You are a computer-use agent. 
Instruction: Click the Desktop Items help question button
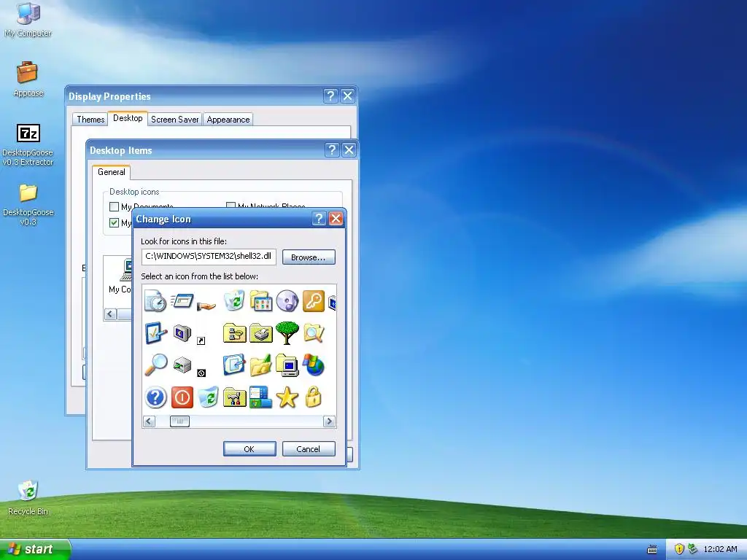(x=332, y=150)
